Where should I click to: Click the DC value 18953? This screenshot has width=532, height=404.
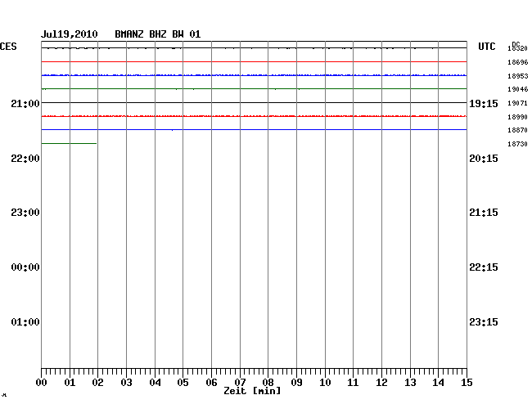pyautogui.click(x=518, y=76)
